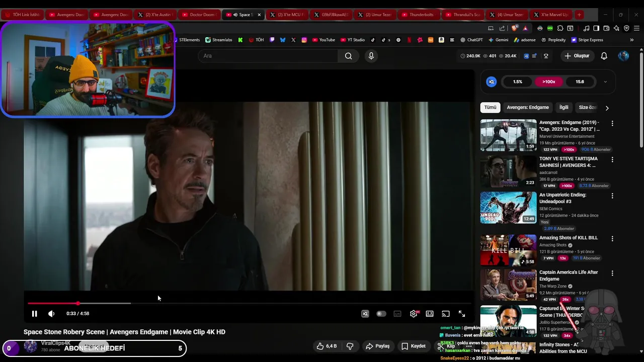This screenshot has height=362, width=644.
Task: Switch to Thunderbolts browser tab
Action: point(418,15)
